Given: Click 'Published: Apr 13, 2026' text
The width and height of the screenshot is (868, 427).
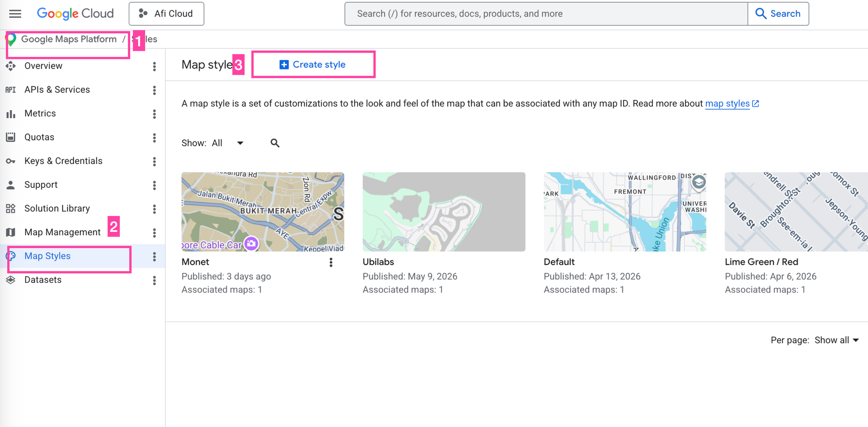Looking at the screenshot, I should click(x=592, y=276).
